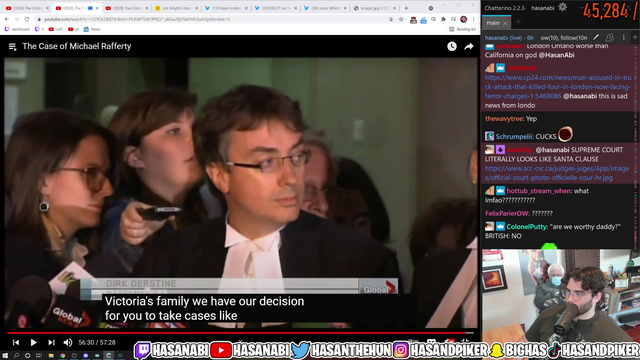This screenshot has height=360, width=640.
Task: Skip to previous video in playlist
Action: [x=16, y=342]
